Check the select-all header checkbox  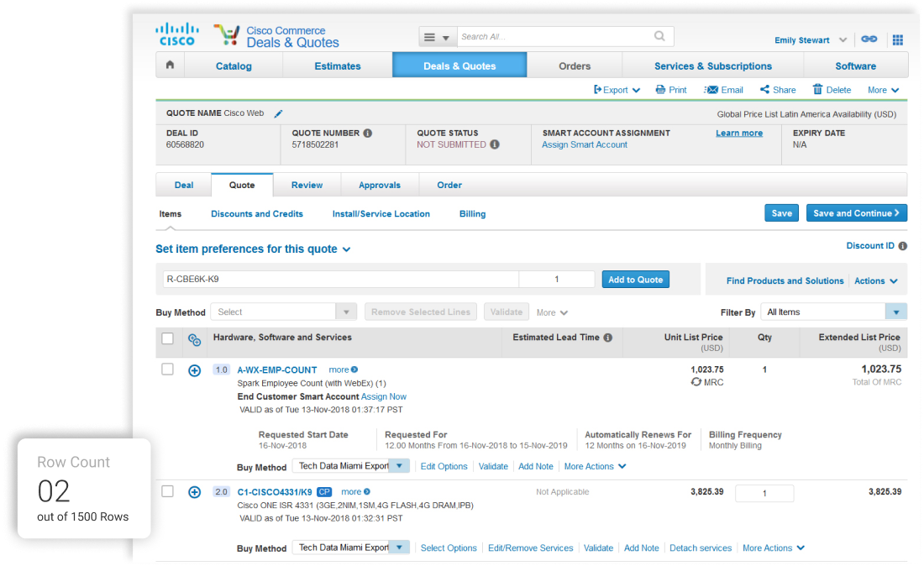(x=167, y=338)
